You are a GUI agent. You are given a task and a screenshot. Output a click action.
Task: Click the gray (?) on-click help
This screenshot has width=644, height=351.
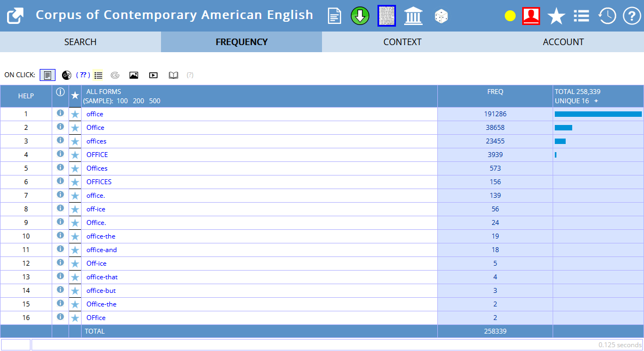click(x=190, y=75)
